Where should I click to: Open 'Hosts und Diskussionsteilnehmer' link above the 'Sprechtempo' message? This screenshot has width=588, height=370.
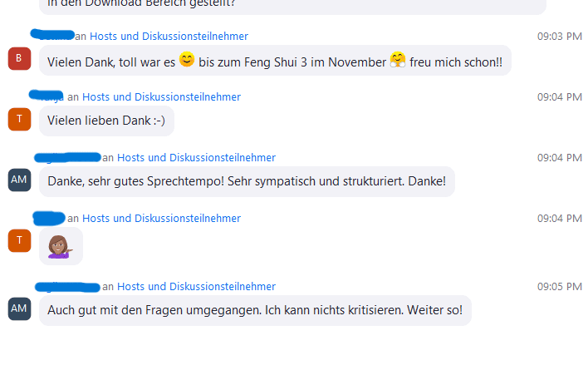tap(196, 158)
